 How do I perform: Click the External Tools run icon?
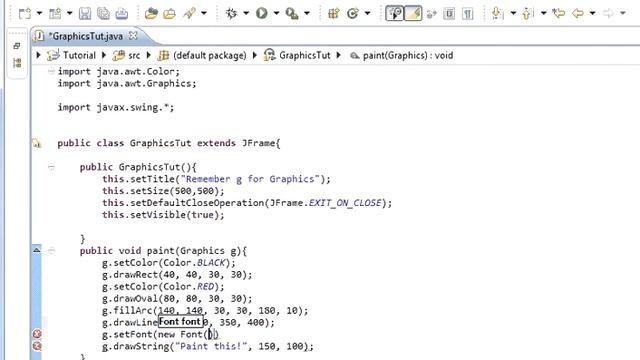point(292,13)
